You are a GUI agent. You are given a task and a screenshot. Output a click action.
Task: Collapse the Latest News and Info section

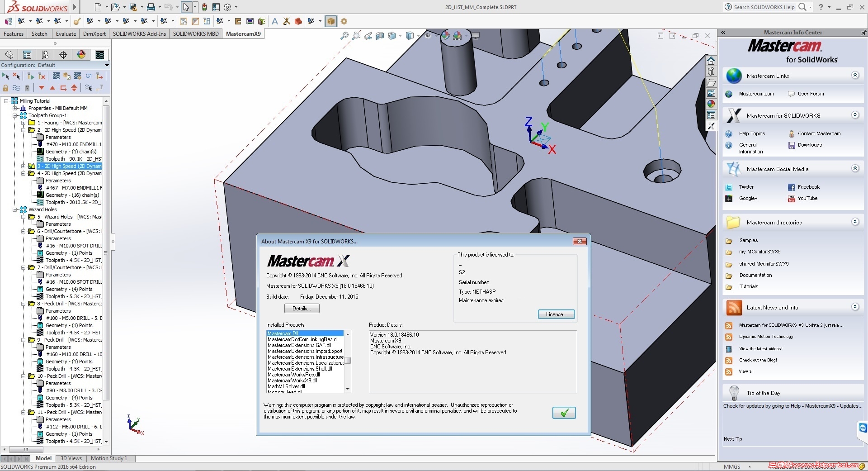[x=855, y=307]
